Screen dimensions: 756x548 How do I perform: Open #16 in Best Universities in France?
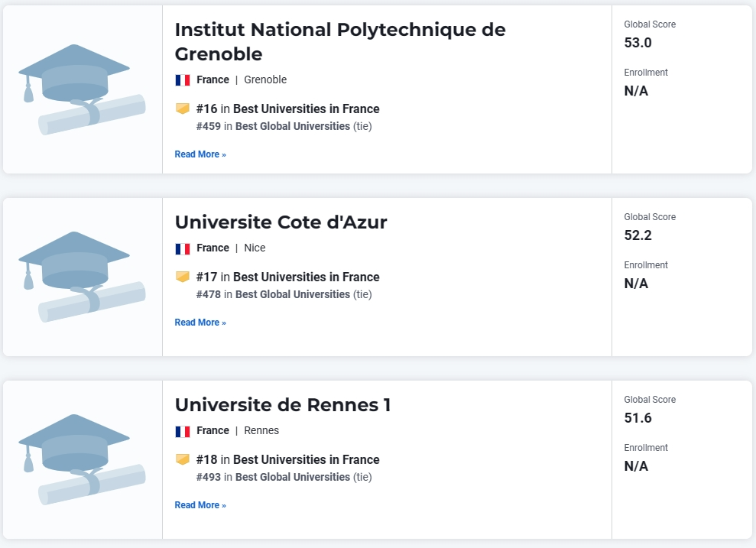click(x=288, y=109)
